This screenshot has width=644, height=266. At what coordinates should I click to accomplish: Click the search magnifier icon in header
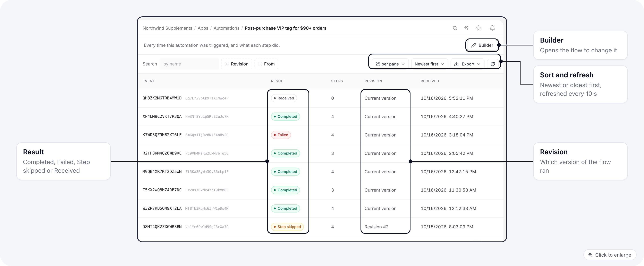pyautogui.click(x=455, y=28)
